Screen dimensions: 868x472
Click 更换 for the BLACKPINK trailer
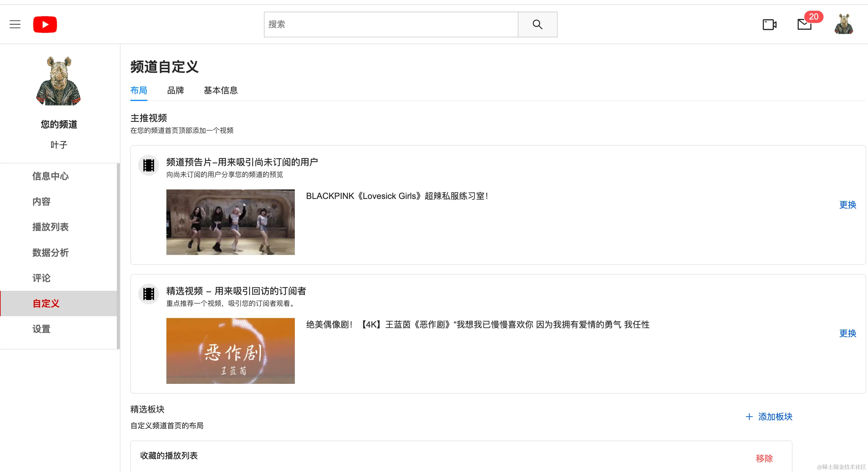point(848,205)
